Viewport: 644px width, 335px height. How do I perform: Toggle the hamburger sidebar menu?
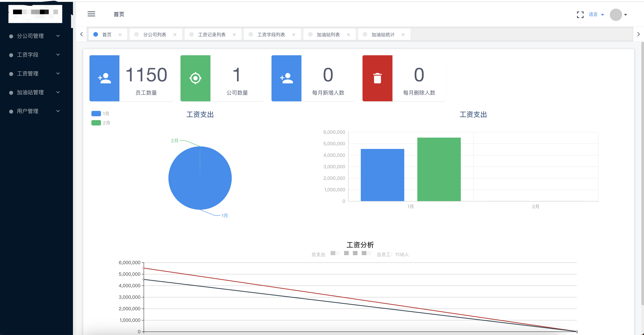(91, 14)
